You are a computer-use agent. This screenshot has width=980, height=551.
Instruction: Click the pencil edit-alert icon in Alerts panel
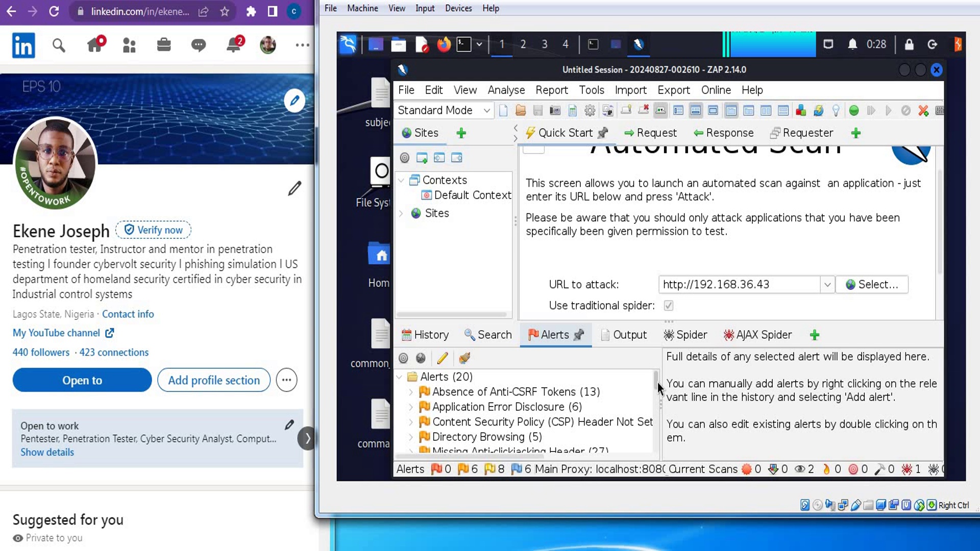442,358
